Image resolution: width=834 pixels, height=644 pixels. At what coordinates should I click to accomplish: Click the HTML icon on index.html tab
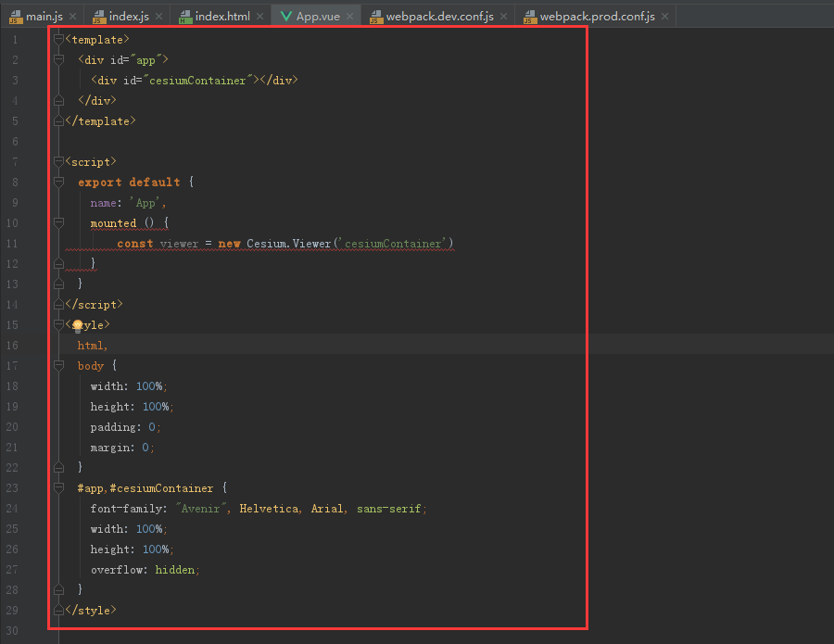coord(187,16)
